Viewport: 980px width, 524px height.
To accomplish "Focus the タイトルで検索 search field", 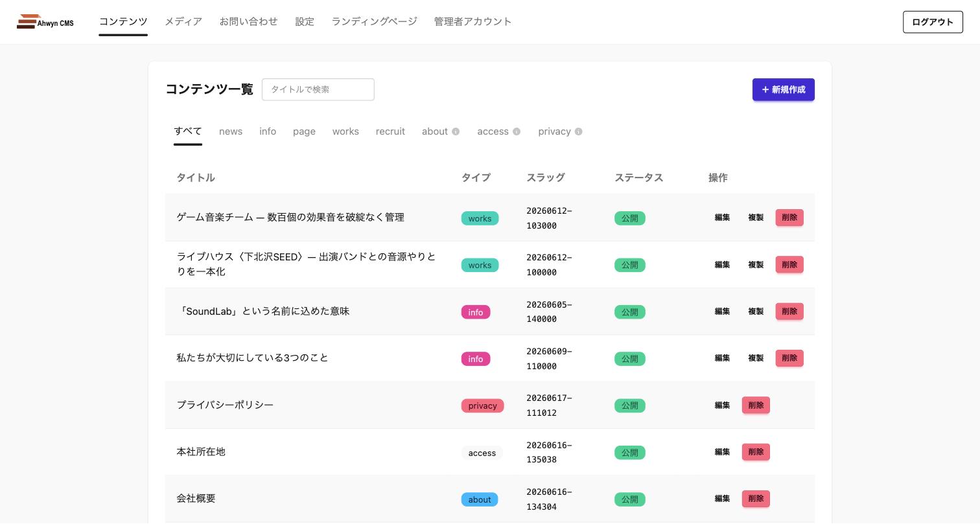I will (x=318, y=89).
